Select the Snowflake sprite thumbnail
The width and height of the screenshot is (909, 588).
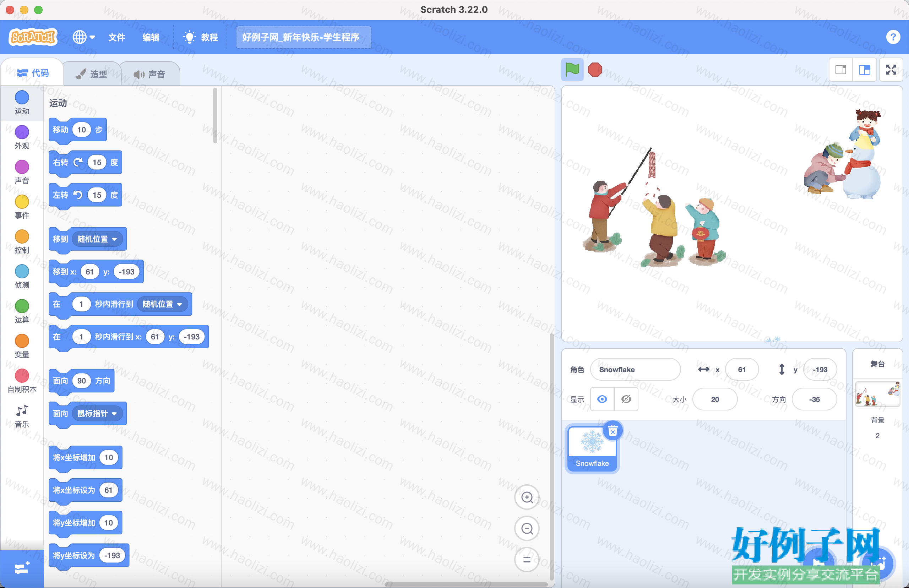tap(592, 449)
